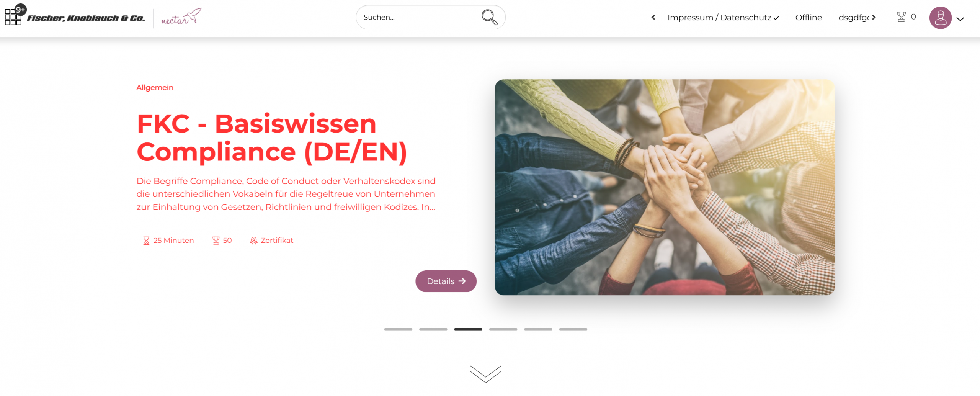
Task: Click the trophy icon beside 50
Action: tap(216, 241)
